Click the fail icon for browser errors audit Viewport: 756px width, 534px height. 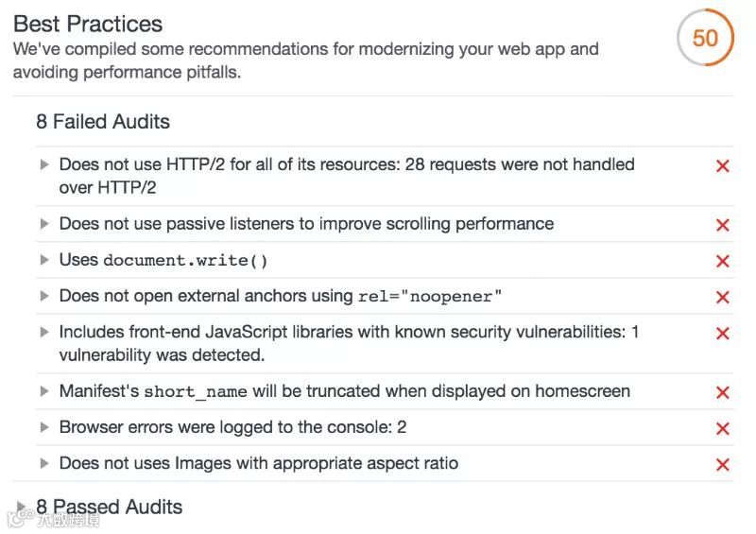[x=723, y=428]
